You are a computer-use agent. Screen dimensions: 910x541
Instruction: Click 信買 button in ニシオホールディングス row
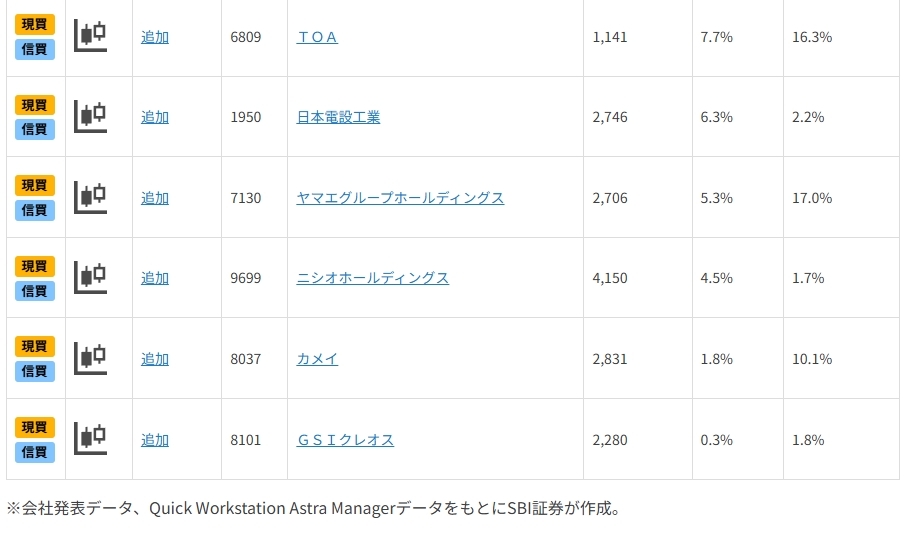click(35, 291)
